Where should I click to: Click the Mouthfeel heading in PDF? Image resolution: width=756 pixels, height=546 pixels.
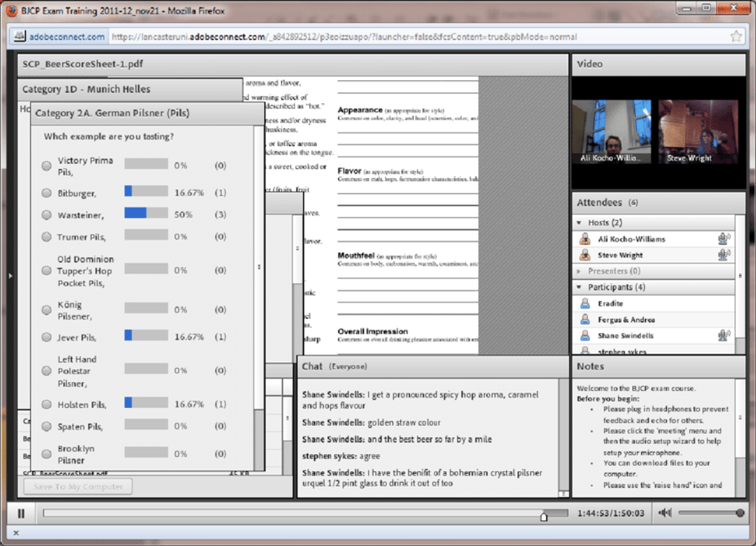click(356, 255)
